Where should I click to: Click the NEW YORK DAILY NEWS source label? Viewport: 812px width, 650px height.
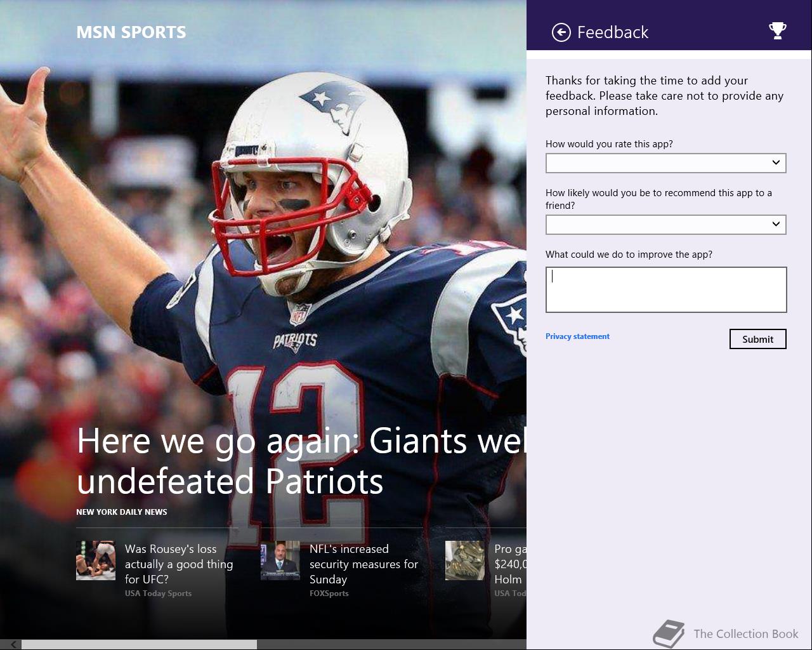pyautogui.click(x=122, y=512)
